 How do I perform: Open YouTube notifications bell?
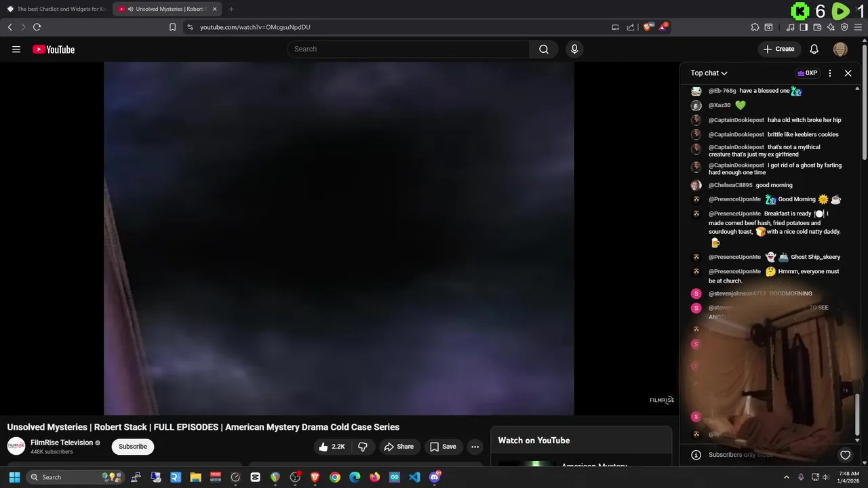pyautogui.click(x=814, y=49)
